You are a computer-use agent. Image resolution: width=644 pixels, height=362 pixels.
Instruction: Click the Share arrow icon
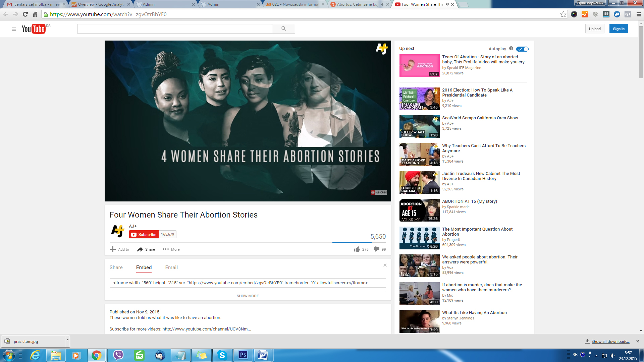(140, 249)
